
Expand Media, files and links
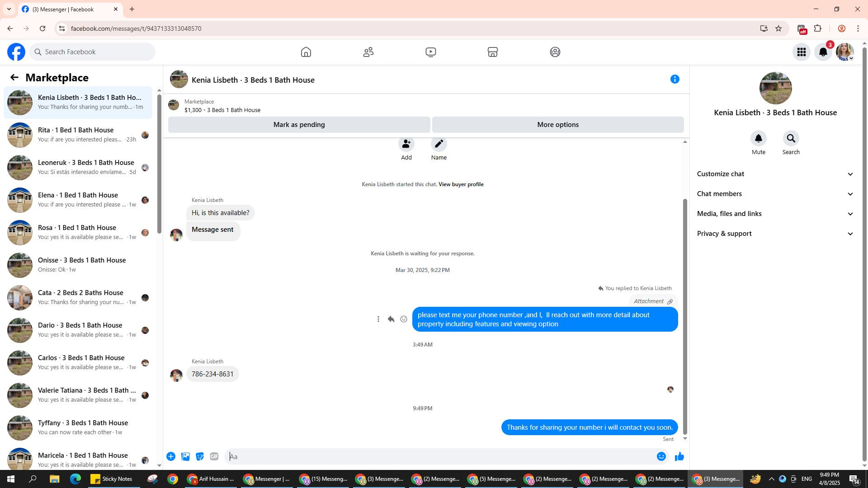775,214
